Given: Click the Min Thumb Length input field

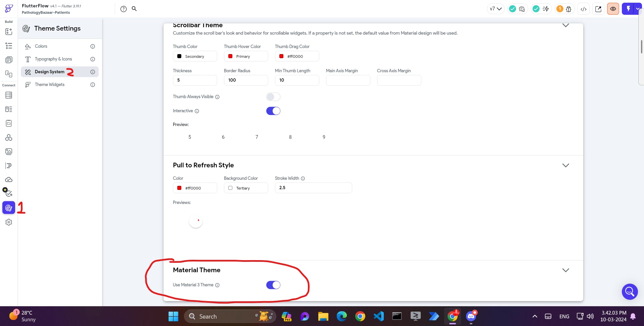Looking at the screenshot, I should [297, 80].
